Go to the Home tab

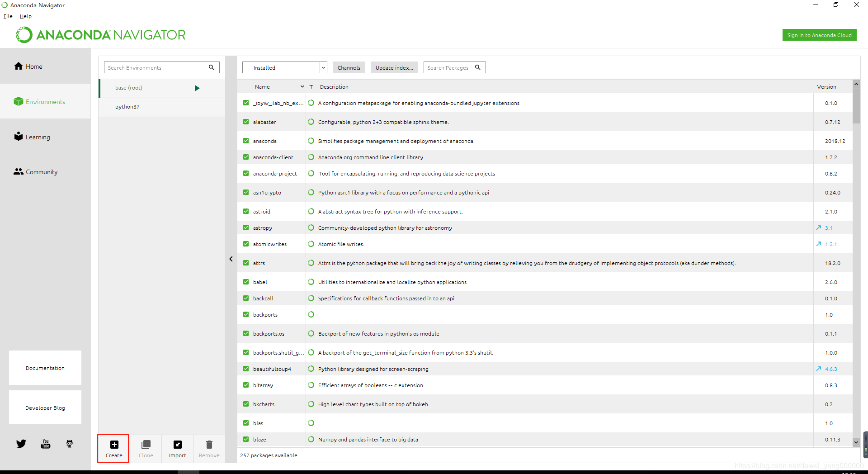coord(45,66)
